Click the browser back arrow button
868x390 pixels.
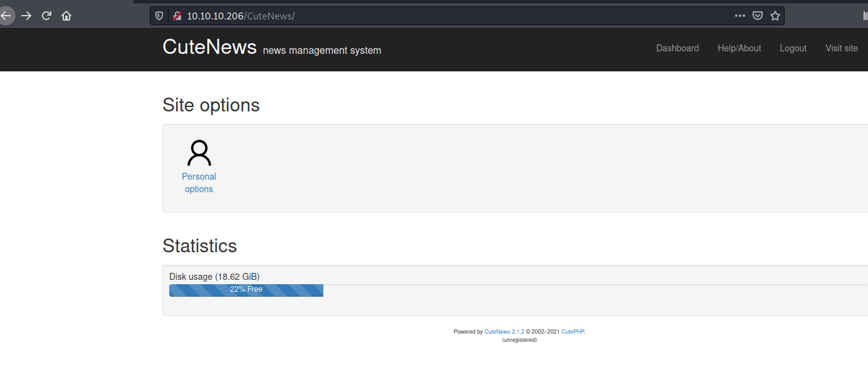(x=6, y=16)
